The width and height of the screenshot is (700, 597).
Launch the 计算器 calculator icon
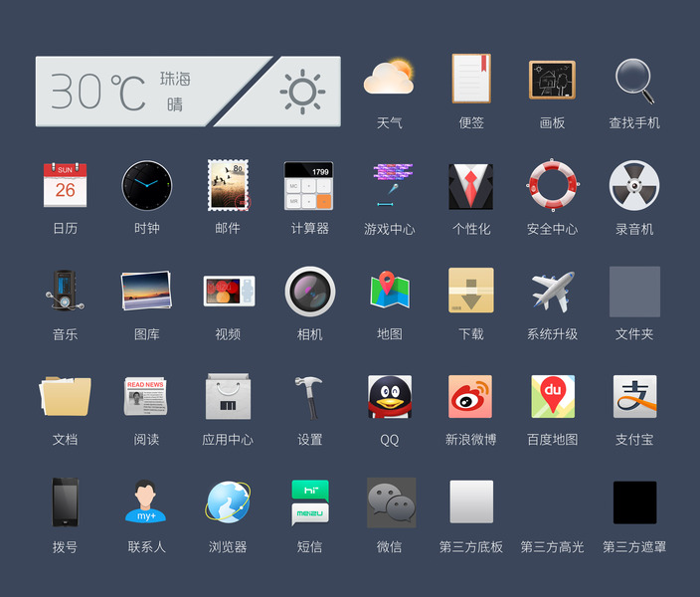tap(309, 185)
